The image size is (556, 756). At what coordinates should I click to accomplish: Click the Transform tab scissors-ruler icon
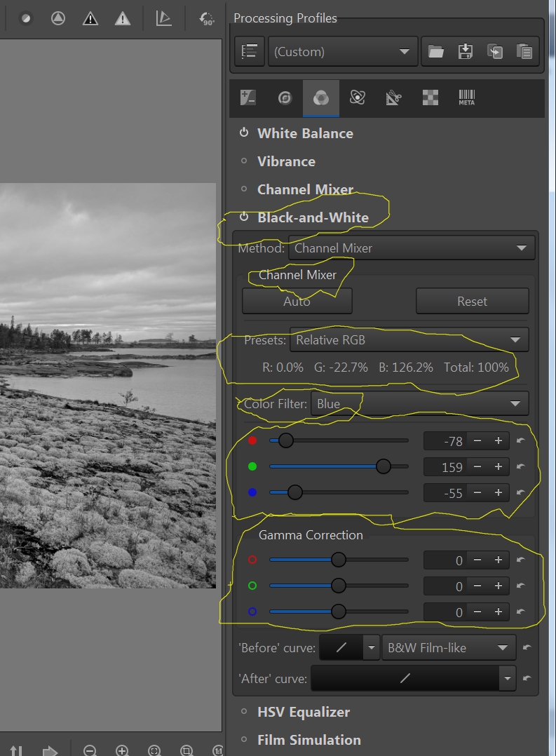[393, 98]
